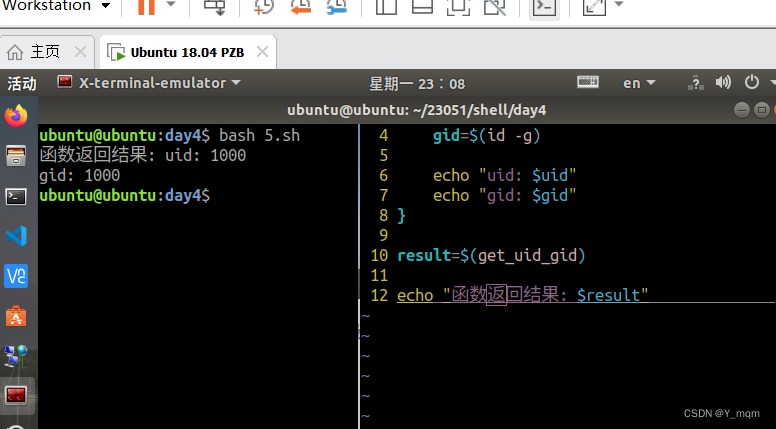
Task: Open Ubuntu Software from the dock
Action: click(16, 316)
